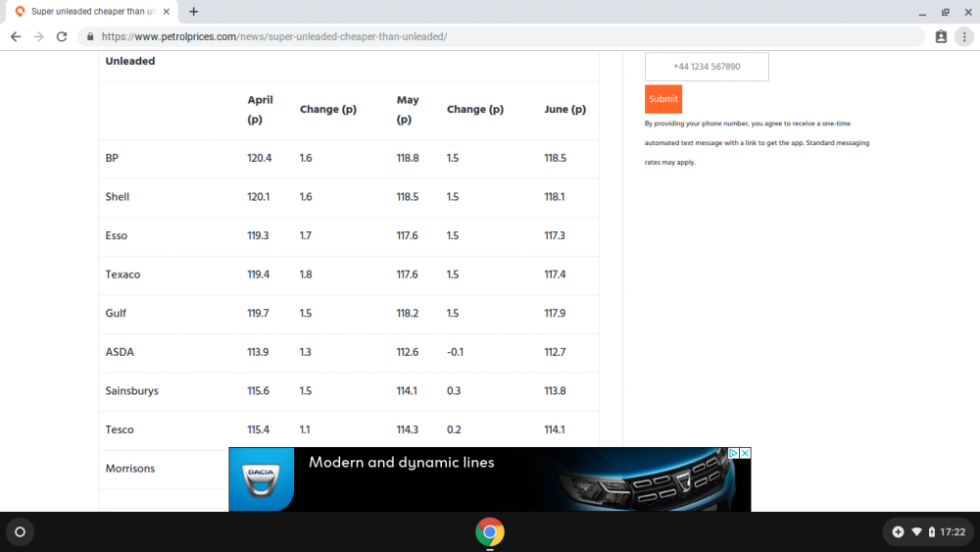The width and height of the screenshot is (980, 552).
Task: Select the Super unleaded cheaper tab
Action: (x=92, y=11)
